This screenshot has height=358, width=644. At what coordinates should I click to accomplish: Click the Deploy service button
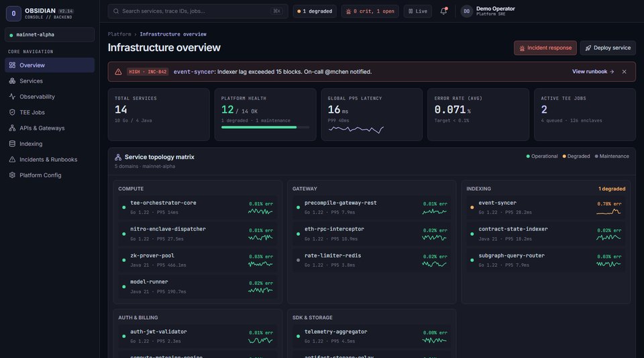point(608,48)
